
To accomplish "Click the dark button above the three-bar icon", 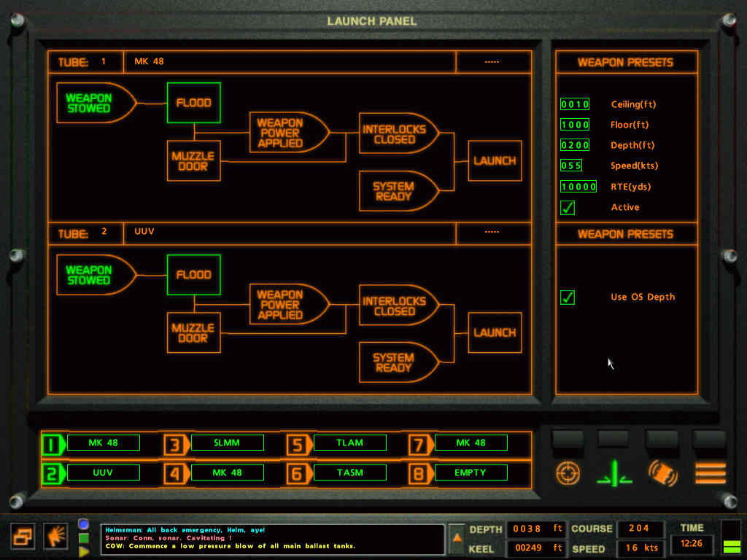I will coord(709,438).
